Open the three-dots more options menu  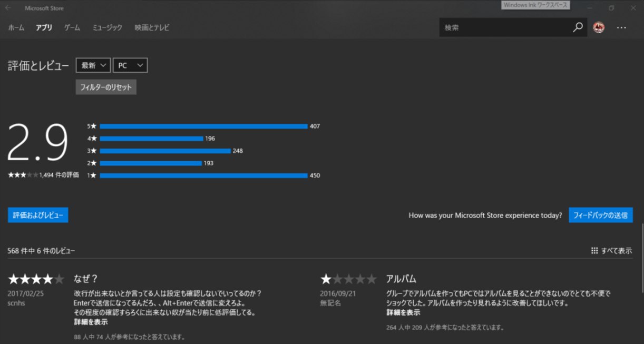621,27
